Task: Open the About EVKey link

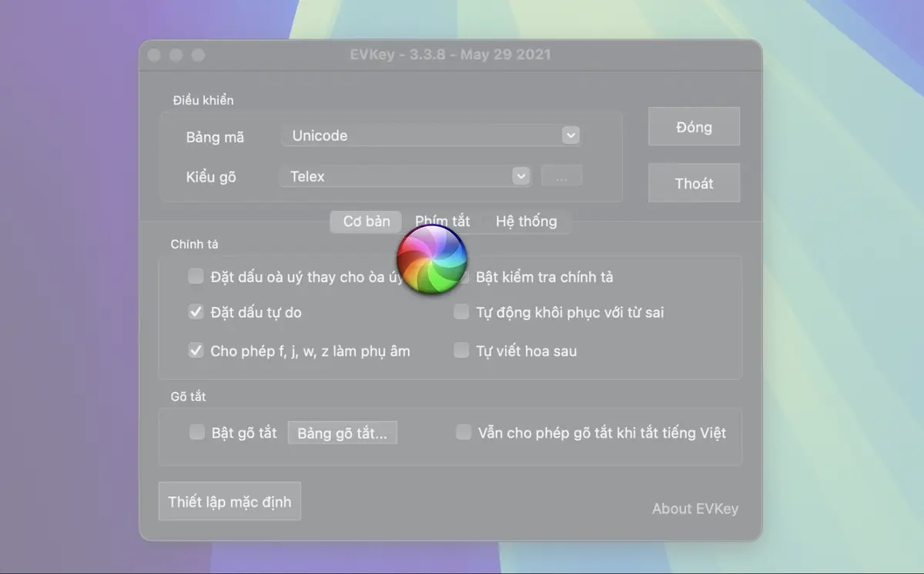Action: point(695,509)
